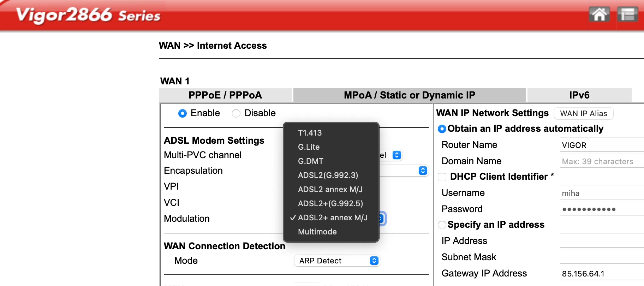Switch to the PPPoE / PPPoA tab
This screenshot has width=644, height=286.
coord(225,95)
